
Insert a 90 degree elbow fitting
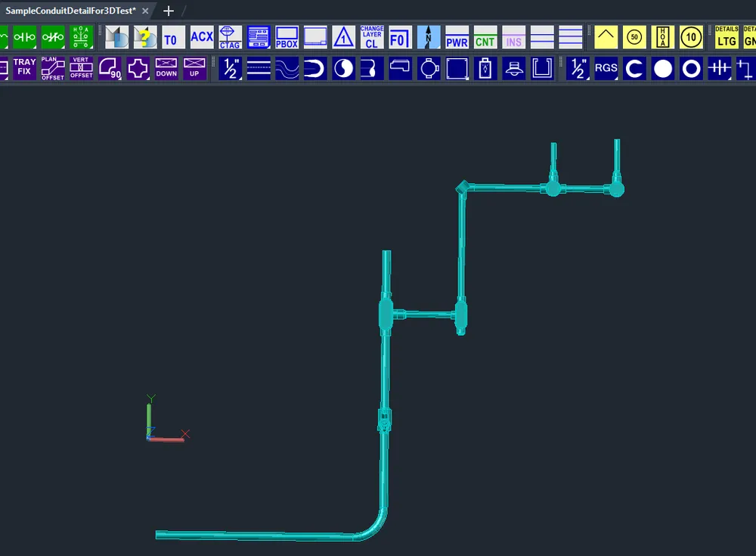click(110, 68)
